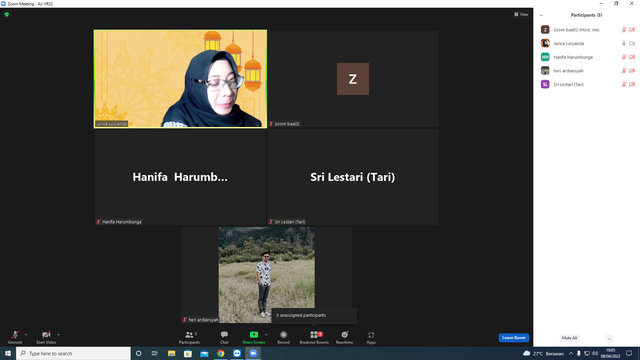This screenshot has height=360, width=640.
Task: Open TeamViewer from taskbar
Action: coord(237,353)
